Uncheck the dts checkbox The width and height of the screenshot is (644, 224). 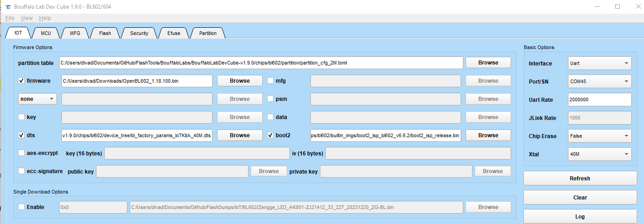pos(21,135)
